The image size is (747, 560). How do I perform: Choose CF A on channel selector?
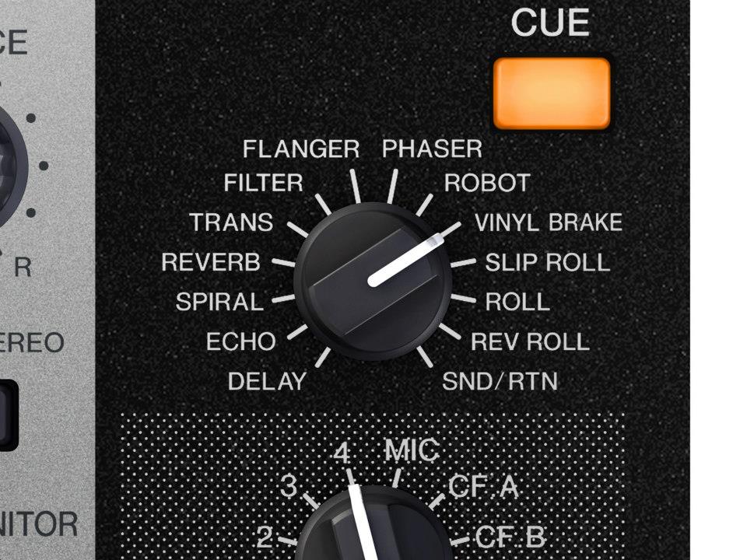click(483, 487)
